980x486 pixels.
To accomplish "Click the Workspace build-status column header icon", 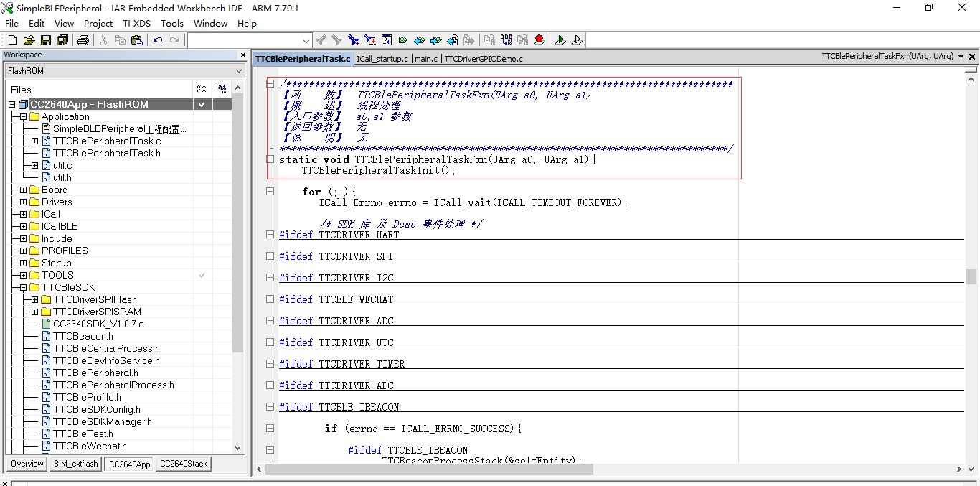I will 202,89.
